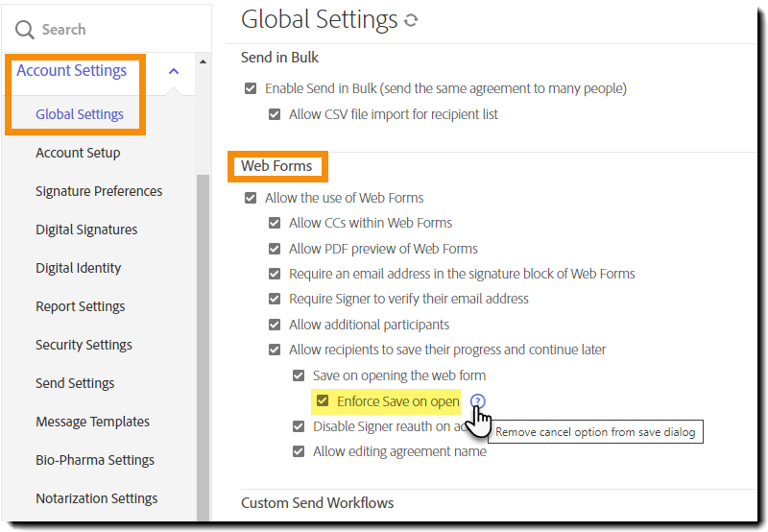Uncheck Enforce Save on open
This screenshot has width=768, height=532.
pyautogui.click(x=323, y=401)
